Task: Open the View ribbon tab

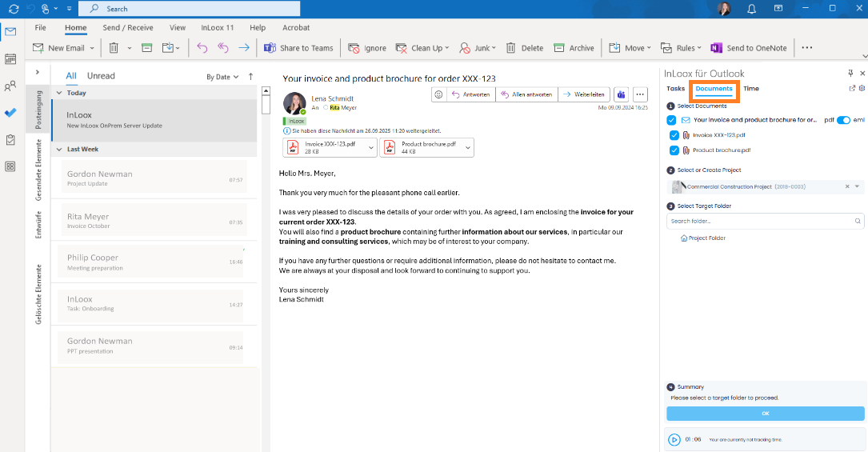Action: 178,28
